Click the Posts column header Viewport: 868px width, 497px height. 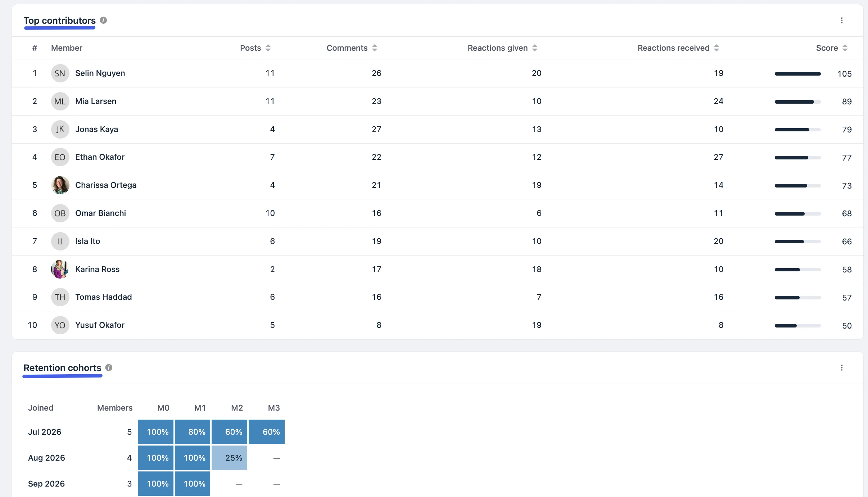pyautogui.click(x=250, y=48)
